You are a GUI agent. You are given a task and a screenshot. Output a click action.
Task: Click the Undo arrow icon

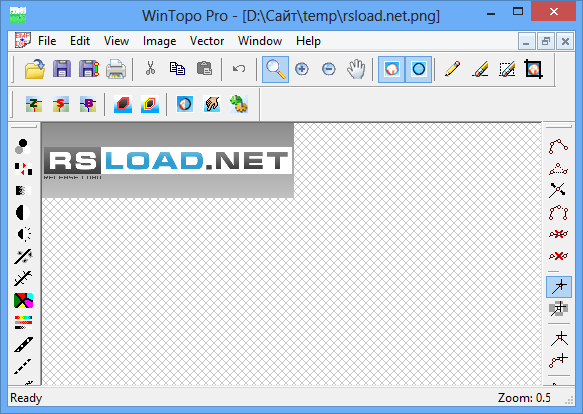tap(239, 69)
